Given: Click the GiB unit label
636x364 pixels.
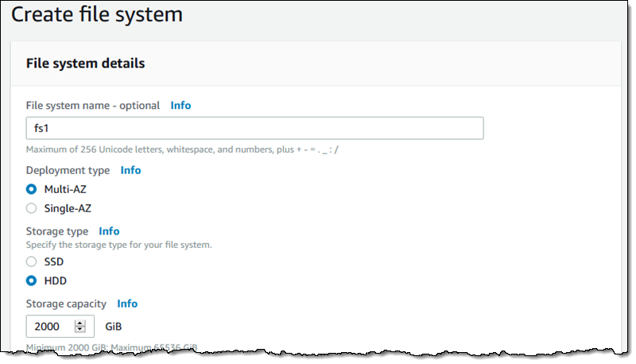Looking at the screenshot, I should coord(114,326).
